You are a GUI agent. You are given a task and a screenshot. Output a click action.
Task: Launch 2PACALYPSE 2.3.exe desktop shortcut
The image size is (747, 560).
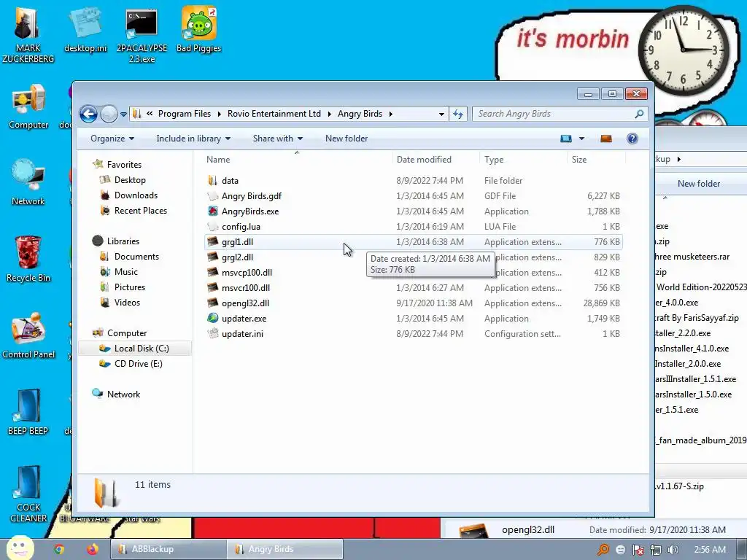coord(142,34)
